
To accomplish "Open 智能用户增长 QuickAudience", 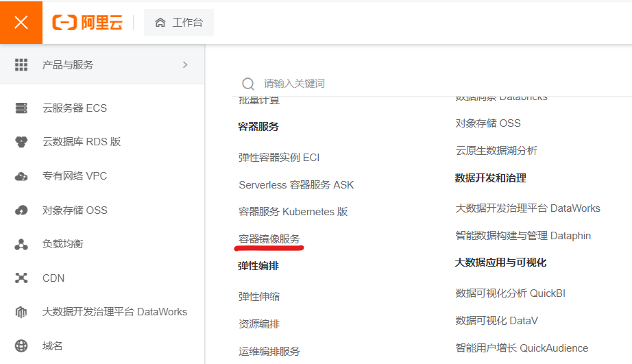I will click(522, 348).
